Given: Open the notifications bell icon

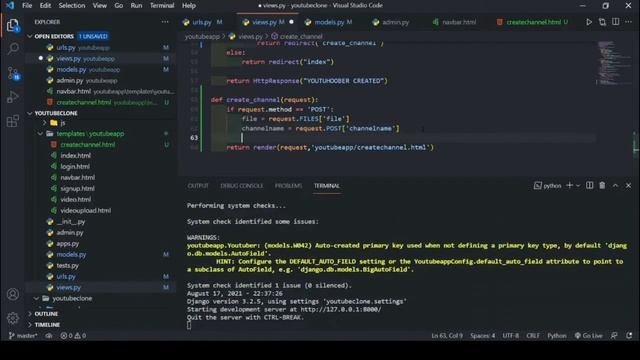Looking at the screenshot, I should 629,336.
